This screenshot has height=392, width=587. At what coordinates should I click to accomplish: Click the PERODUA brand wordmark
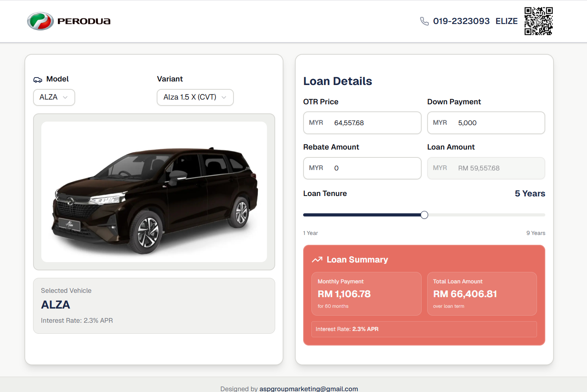coord(84,21)
